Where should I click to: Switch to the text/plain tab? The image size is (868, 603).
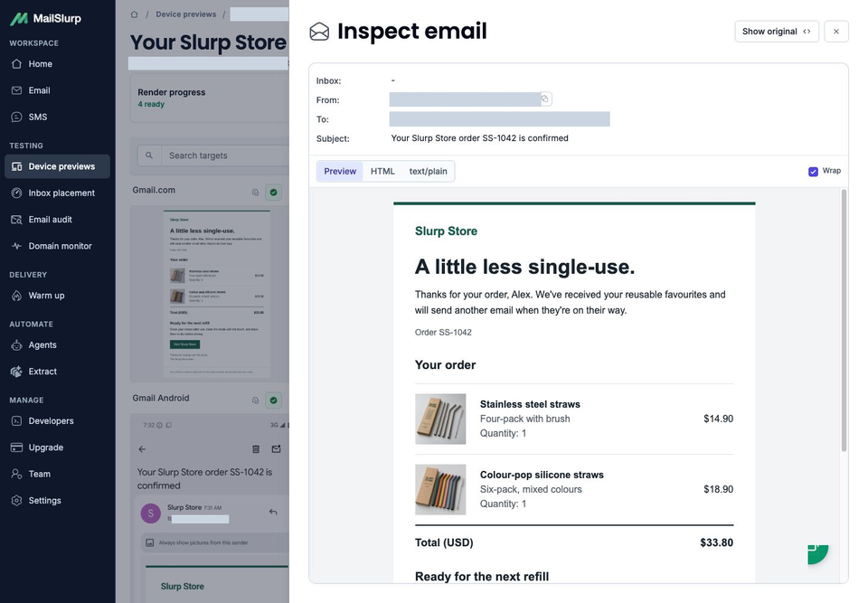click(x=428, y=171)
